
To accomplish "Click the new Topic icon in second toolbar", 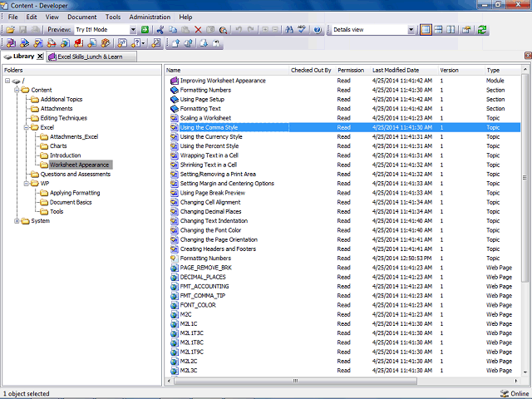I will coord(38,43).
